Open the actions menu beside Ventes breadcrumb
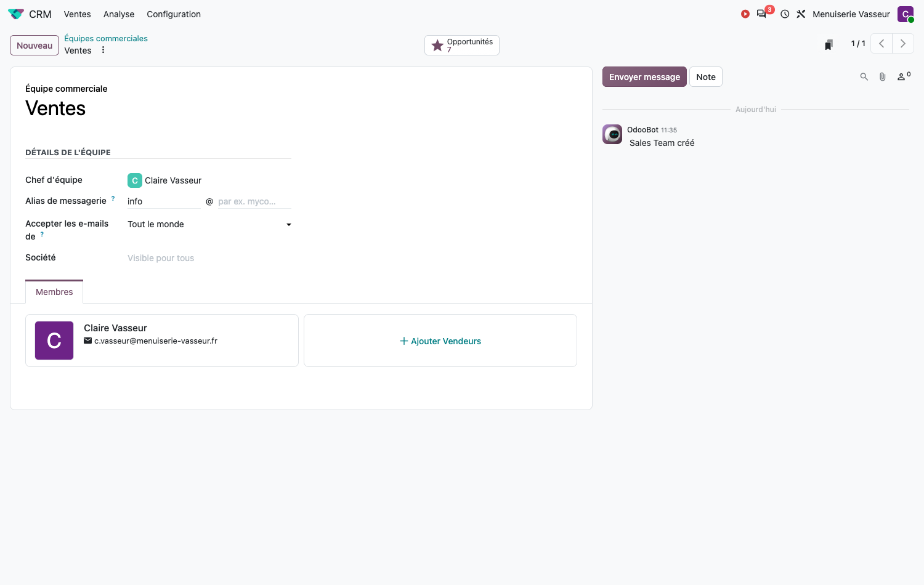 tap(103, 50)
